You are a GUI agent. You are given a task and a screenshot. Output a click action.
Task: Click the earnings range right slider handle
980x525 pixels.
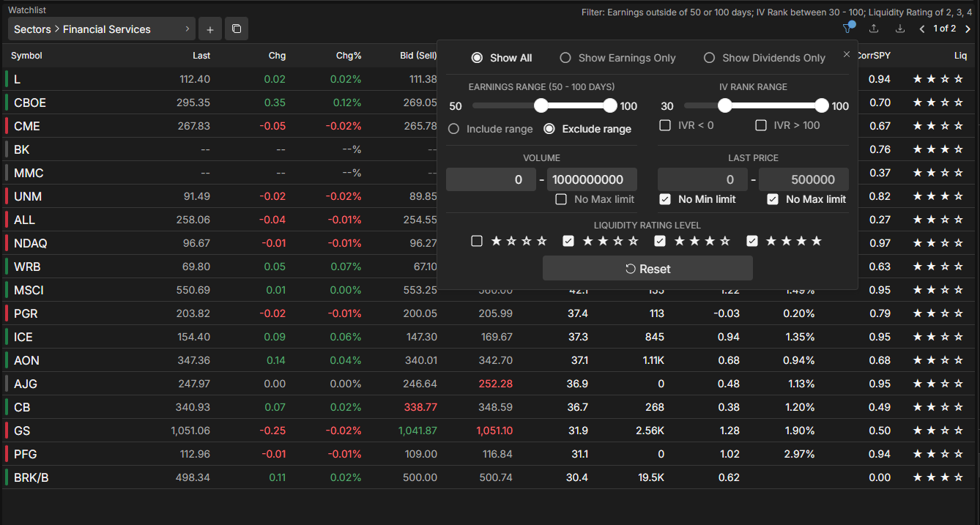click(610, 105)
